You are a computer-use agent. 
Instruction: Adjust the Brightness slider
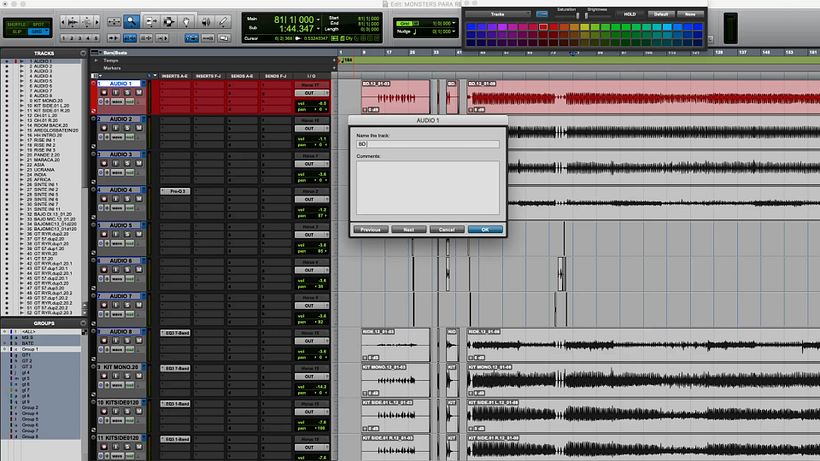587,15
